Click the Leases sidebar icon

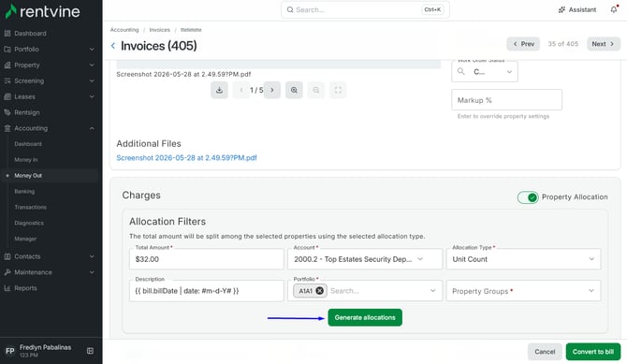(x=7, y=96)
